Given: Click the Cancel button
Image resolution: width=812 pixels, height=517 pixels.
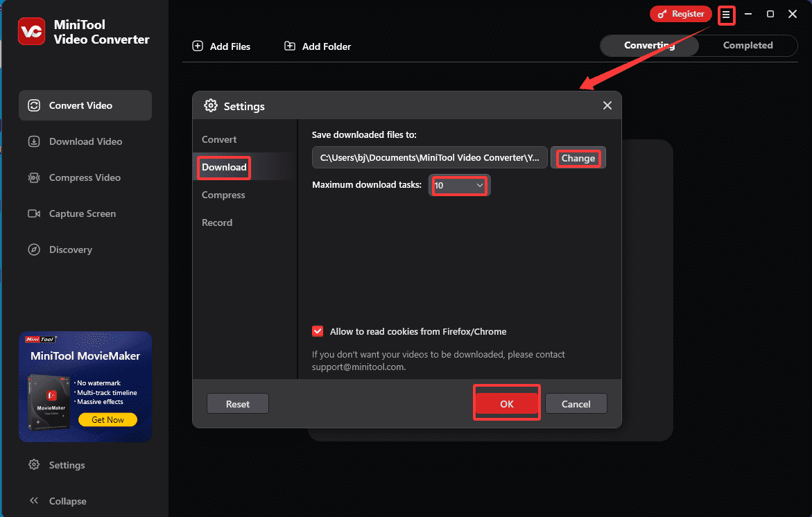Looking at the screenshot, I should 576,403.
